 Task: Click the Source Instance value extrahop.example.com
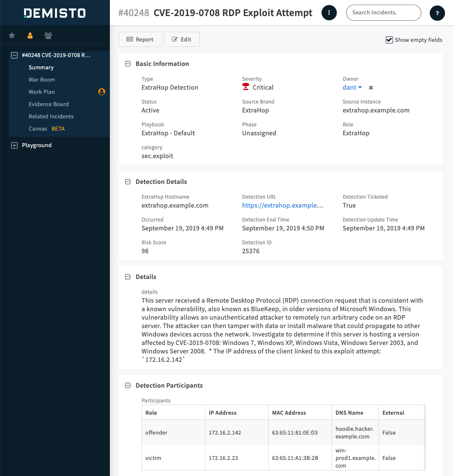tap(376, 110)
